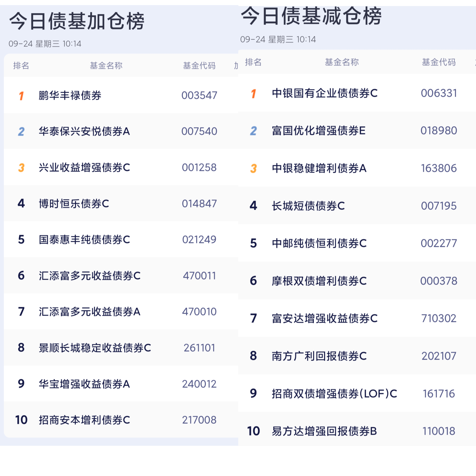Click the rank 1 badge beside 中银国有企业债债券C
This screenshot has height=476, width=476.
[x=254, y=93]
